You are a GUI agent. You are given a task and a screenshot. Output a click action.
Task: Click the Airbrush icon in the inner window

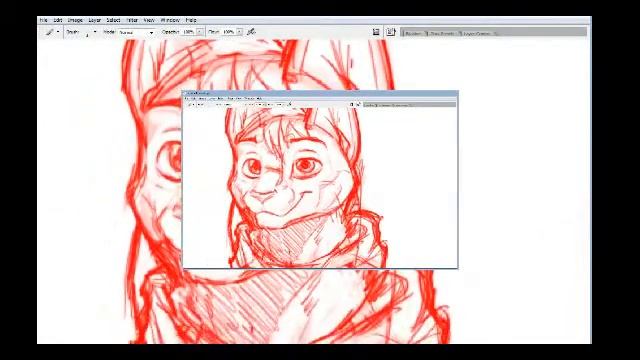click(289, 104)
